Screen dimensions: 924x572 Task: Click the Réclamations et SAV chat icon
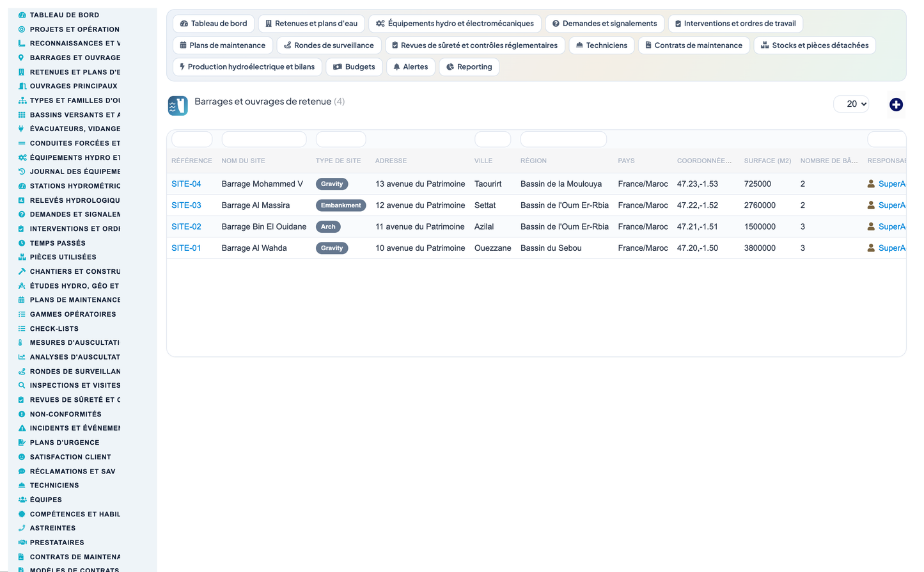(22, 472)
